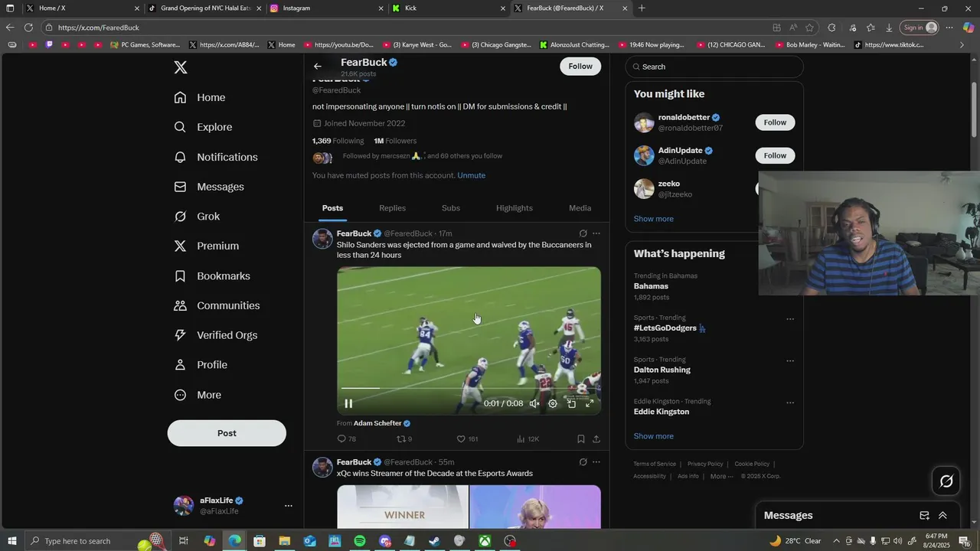
Task: Select the Posts tab
Action: [332, 208]
